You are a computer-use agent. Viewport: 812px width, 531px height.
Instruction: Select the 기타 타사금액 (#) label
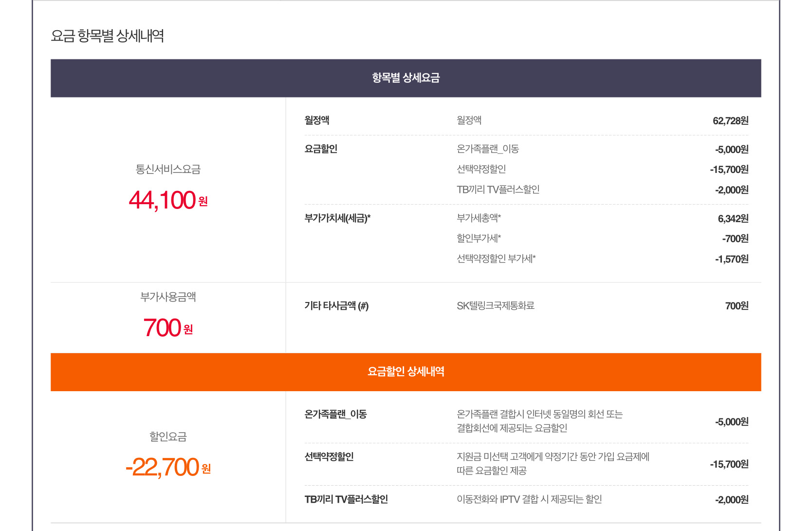[336, 306]
